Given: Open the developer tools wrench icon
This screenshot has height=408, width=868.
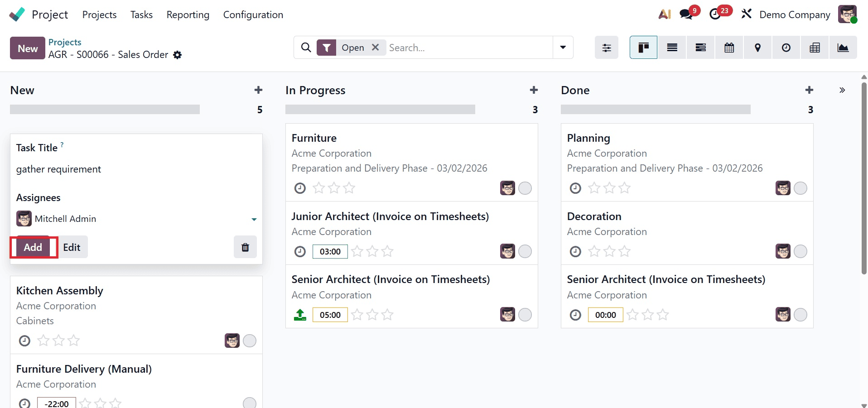Looking at the screenshot, I should pos(746,14).
